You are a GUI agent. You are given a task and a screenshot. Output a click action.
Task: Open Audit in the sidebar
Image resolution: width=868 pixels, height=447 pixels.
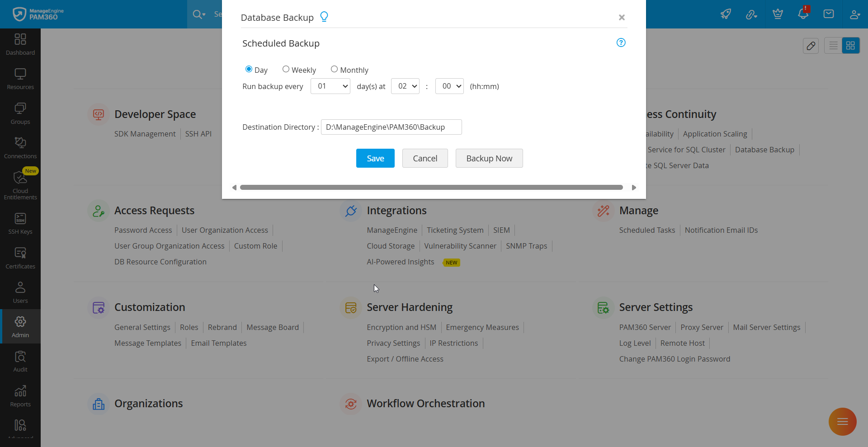[x=20, y=362]
